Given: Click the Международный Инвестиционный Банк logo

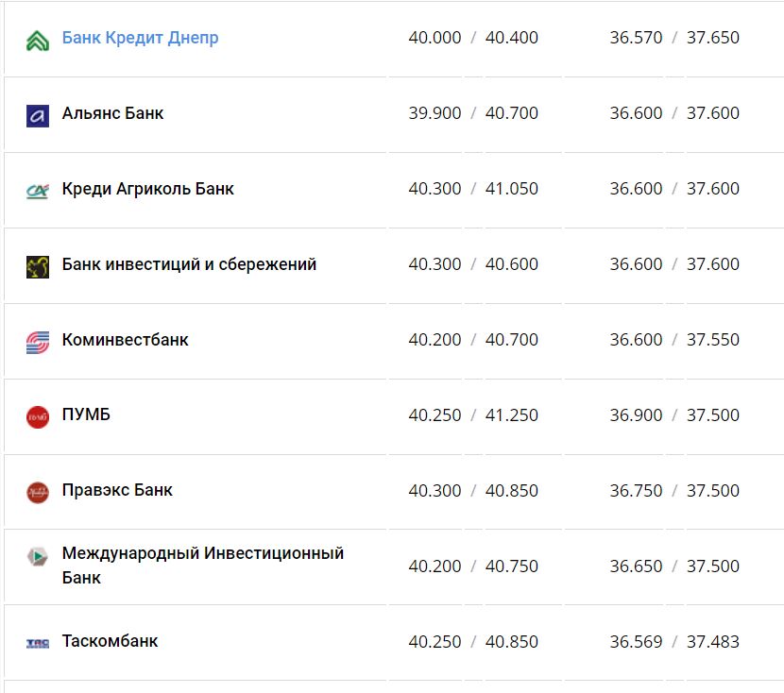Looking at the screenshot, I should tap(38, 557).
